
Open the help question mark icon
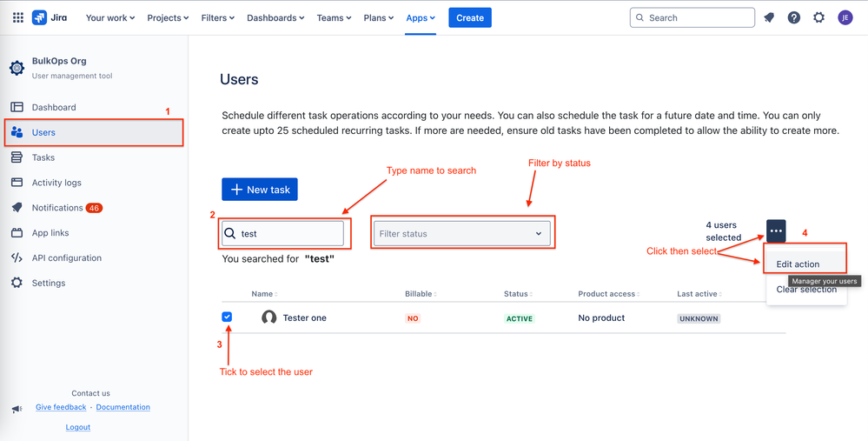pyautogui.click(x=794, y=17)
